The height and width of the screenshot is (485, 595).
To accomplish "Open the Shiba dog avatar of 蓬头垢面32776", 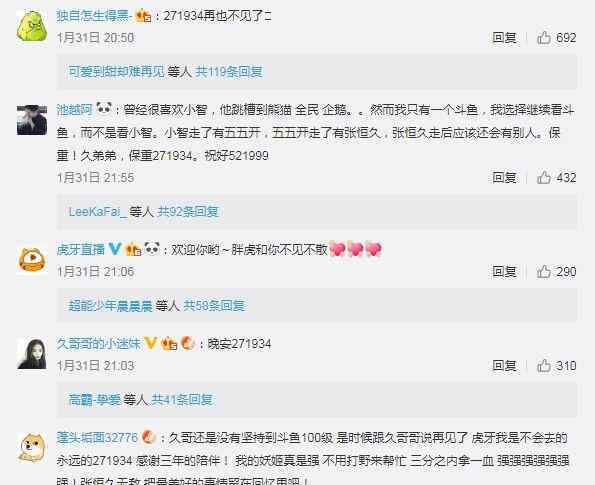I will [32, 448].
